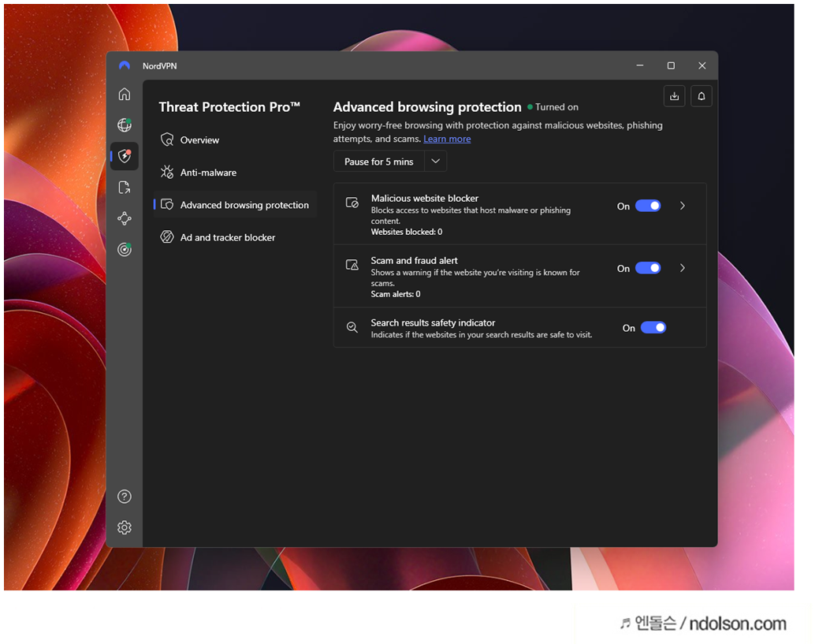Click the Threat Protection Pro heading
The width and height of the screenshot is (815, 644).
[x=229, y=107]
